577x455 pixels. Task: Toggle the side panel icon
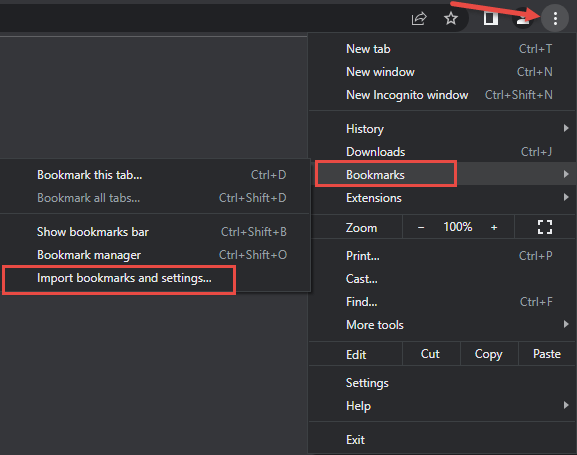[491, 18]
